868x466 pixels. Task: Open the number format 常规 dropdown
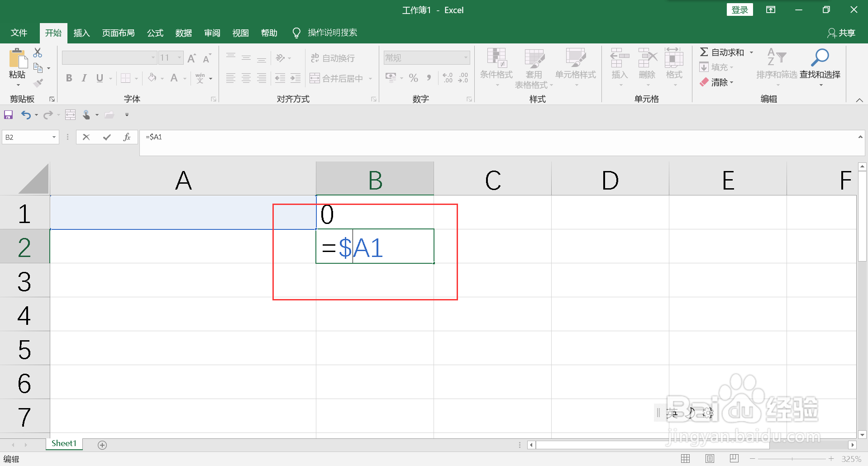466,57
